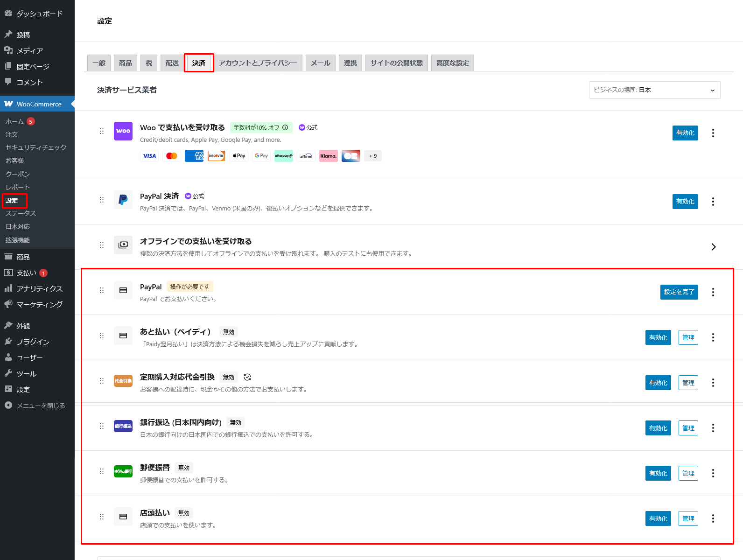
Task: Open the アカウントとプライバシー tab
Action: (x=258, y=63)
